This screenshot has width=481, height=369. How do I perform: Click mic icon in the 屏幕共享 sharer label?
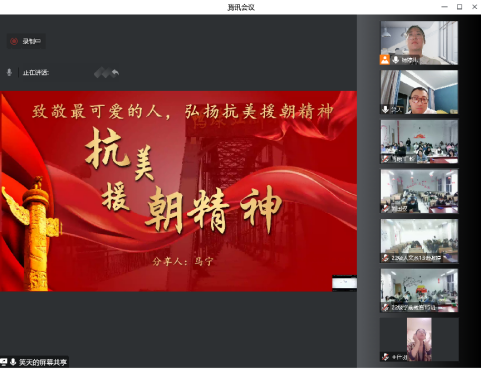pos(13,362)
